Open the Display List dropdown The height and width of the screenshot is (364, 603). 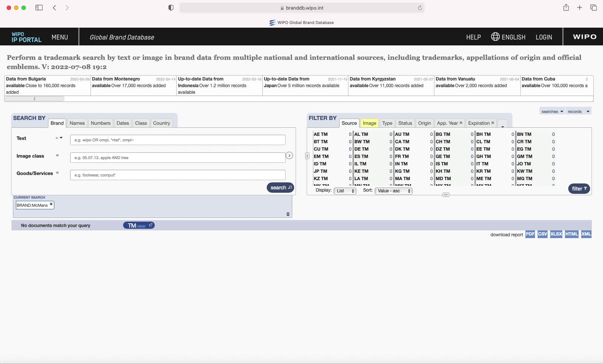coord(345,191)
